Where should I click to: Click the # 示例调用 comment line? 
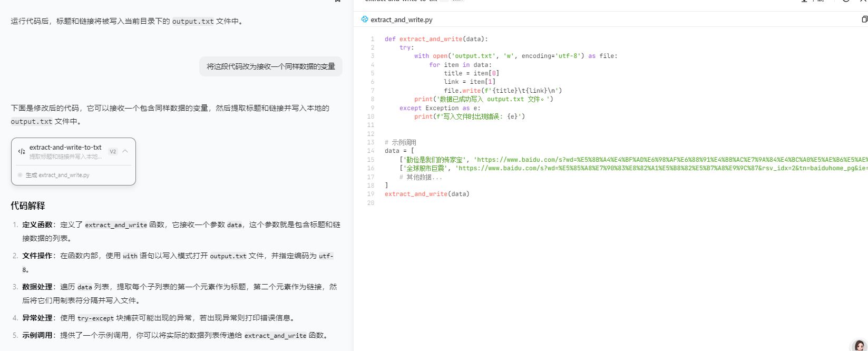[401, 142]
